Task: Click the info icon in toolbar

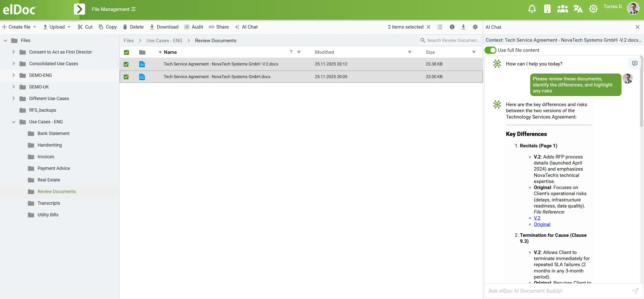Action: point(452,27)
